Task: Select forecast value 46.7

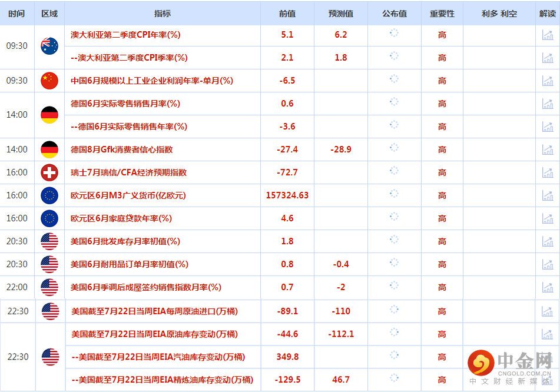Action: [341, 380]
